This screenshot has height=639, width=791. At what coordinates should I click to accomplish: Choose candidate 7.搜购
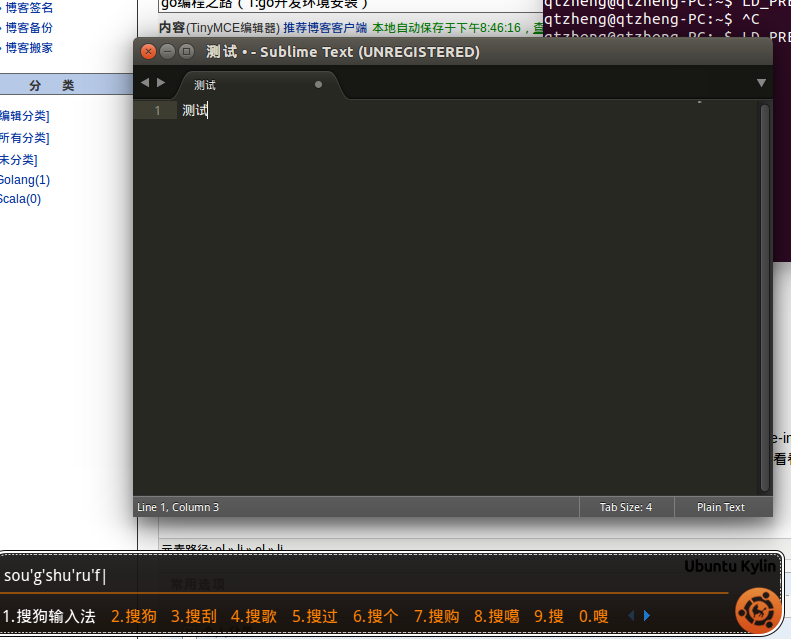[x=436, y=616]
